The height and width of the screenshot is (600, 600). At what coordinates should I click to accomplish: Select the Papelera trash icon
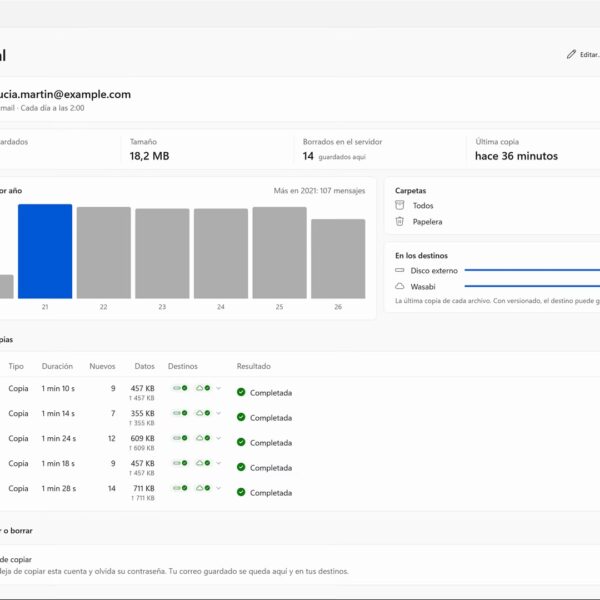pos(399,221)
